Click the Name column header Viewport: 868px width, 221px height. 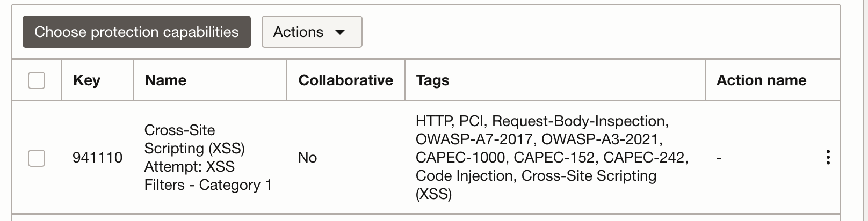[x=165, y=80]
